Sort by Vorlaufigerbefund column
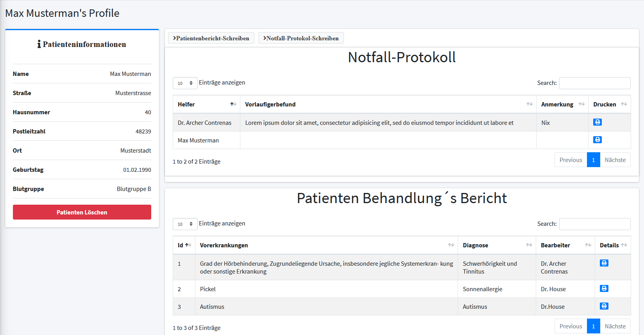Screen dimensions: 644x335 click(388, 104)
